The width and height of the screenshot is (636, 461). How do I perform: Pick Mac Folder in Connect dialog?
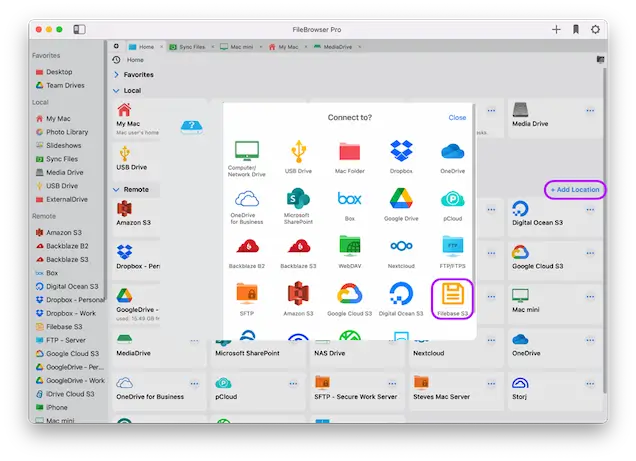pyautogui.click(x=350, y=157)
